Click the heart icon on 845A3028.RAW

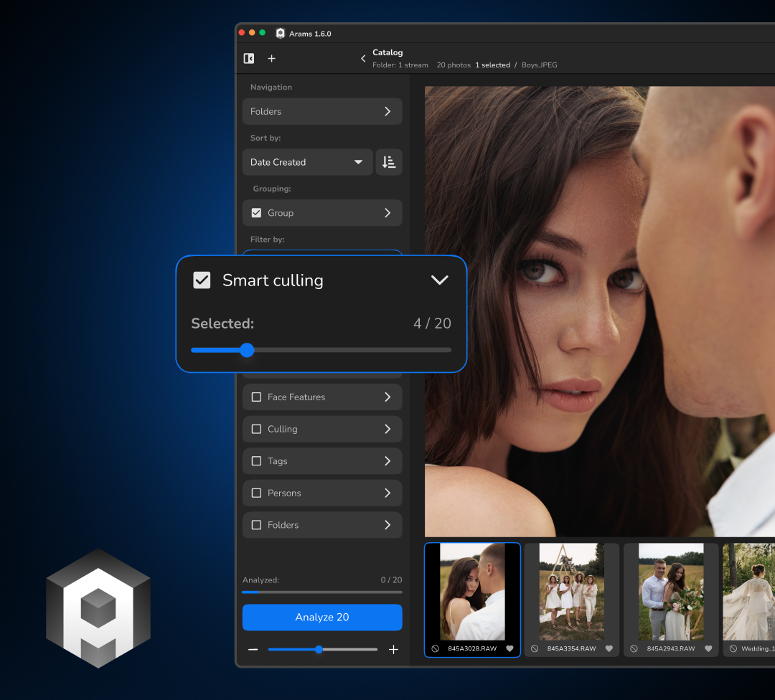click(509, 648)
